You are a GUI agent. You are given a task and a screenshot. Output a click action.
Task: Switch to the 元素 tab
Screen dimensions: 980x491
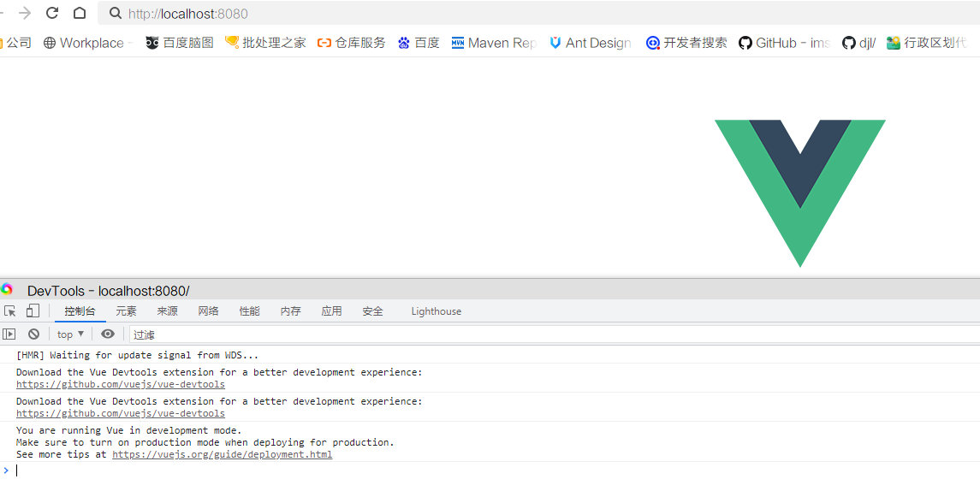click(126, 311)
